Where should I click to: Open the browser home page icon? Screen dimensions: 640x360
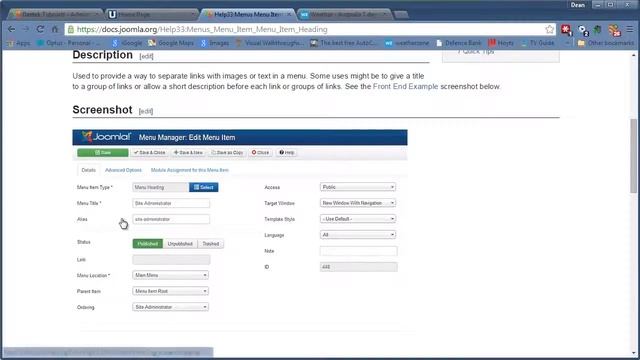pos(55,29)
